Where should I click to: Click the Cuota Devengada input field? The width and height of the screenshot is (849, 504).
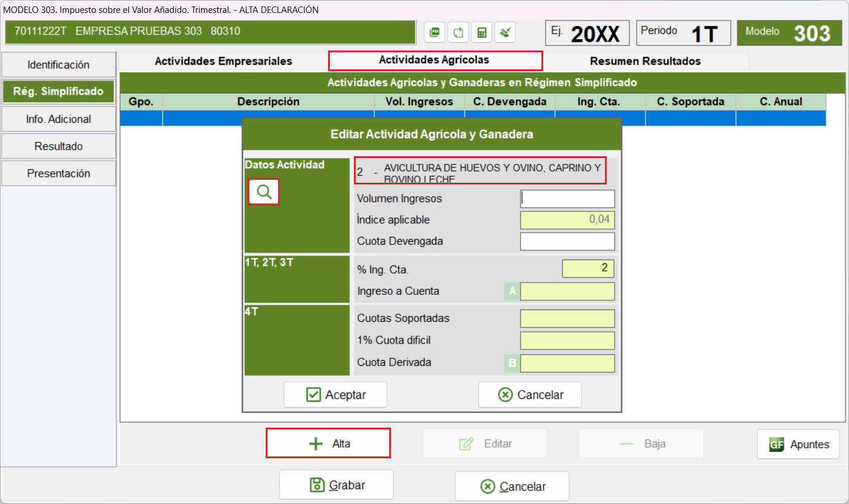(x=567, y=241)
